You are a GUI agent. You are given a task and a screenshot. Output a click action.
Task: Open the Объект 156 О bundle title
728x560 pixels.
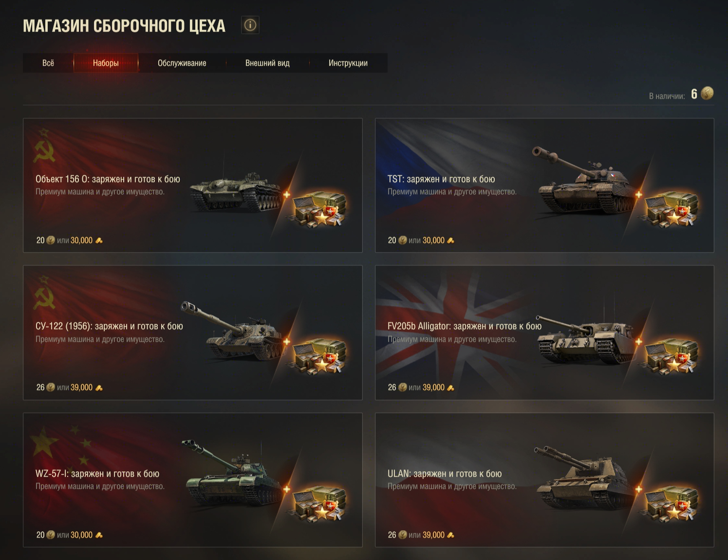coord(108,179)
